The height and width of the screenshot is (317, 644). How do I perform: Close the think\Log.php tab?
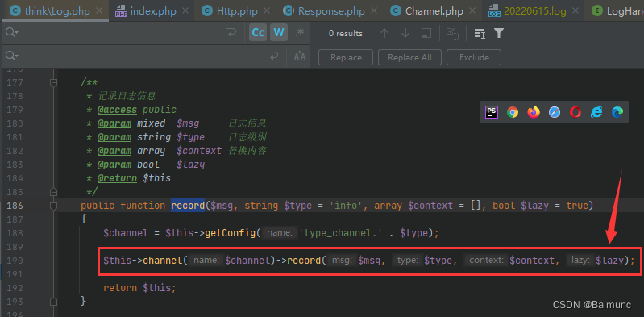(98, 11)
